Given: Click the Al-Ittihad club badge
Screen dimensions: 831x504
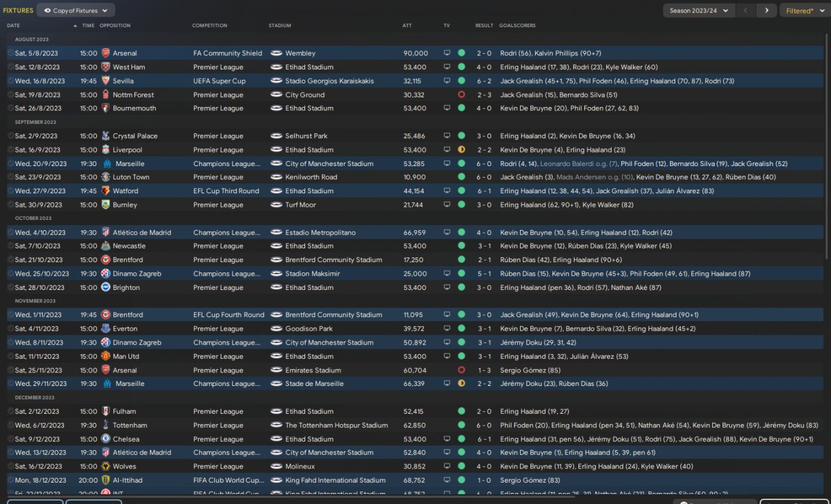Looking at the screenshot, I should [106, 481].
